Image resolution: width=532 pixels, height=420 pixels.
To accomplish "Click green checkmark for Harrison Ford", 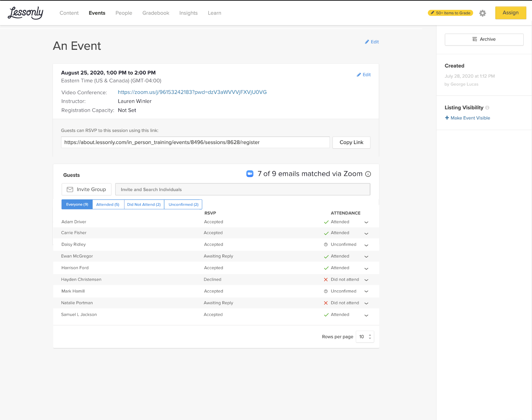I will (x=326, y=268).
